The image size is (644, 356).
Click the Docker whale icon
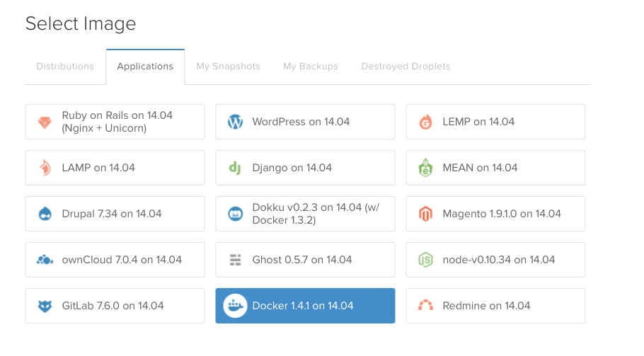pyautogui.click(x=235, y=306)
